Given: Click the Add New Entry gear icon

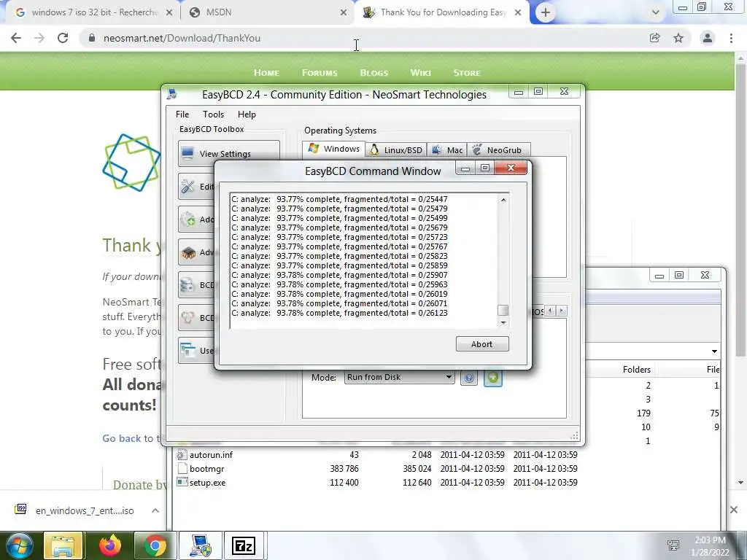Looking at the screenshot, I should pos(187,219).
